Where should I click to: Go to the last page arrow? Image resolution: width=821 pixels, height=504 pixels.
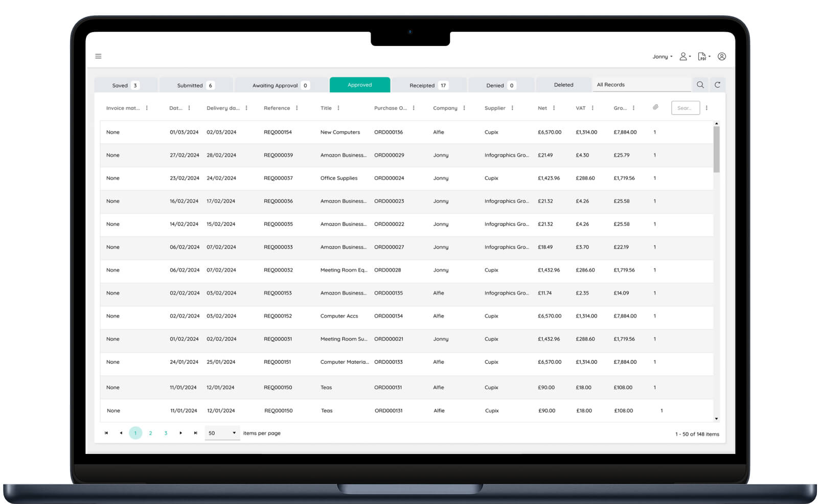195,433
